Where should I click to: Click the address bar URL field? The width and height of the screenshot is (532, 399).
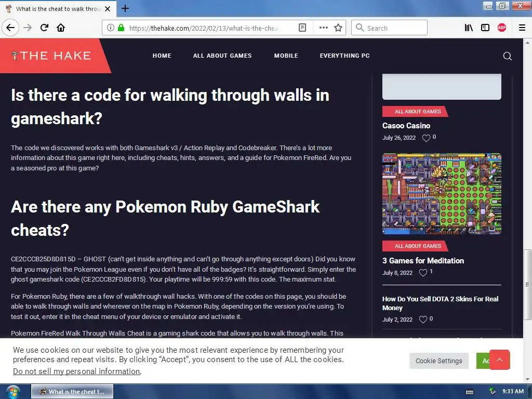pyautogui.click(x=204, y=28)
